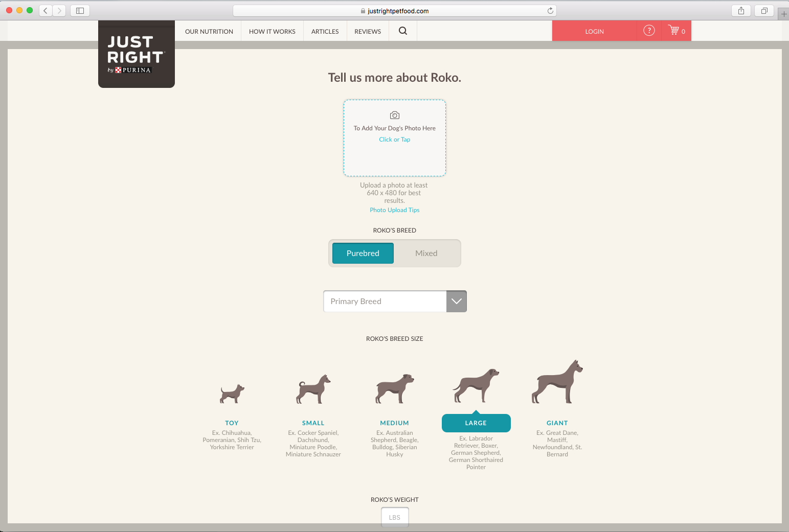The width and height of the screenshot is (789, 532).
Task: Click the LBS weight input field
Action: pyautogui.click(x=395, y=517)
